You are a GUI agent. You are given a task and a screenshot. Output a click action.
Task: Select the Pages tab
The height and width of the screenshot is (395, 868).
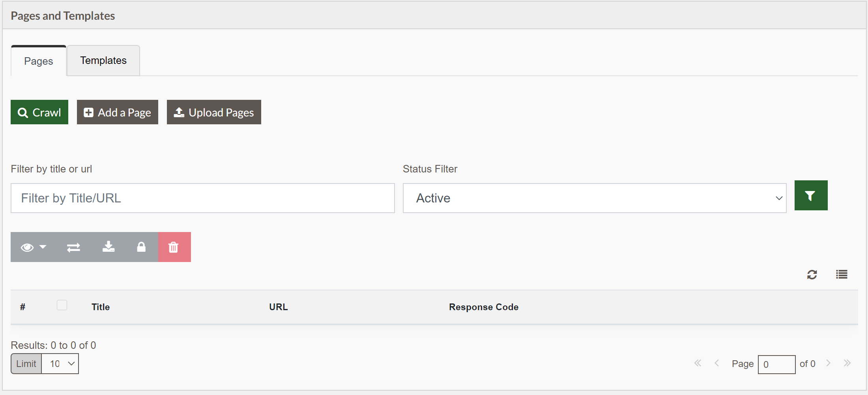pos(39,61)
